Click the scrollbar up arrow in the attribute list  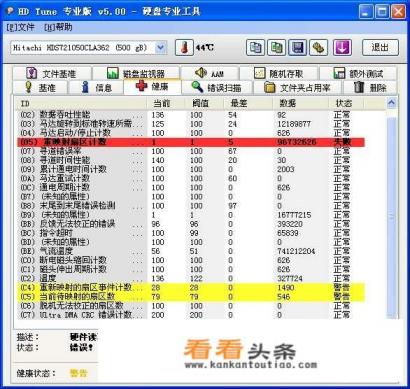391,103
